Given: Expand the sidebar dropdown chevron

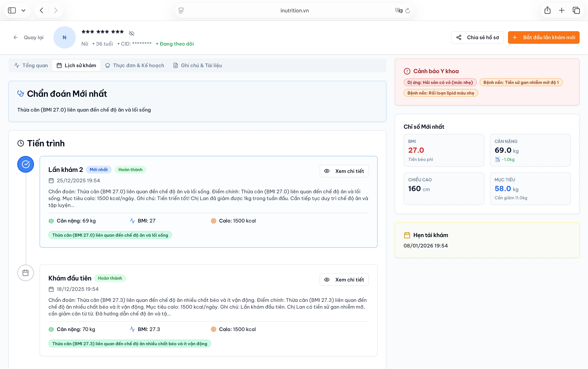Looking at the screenshot, I should tap(23, 10).
